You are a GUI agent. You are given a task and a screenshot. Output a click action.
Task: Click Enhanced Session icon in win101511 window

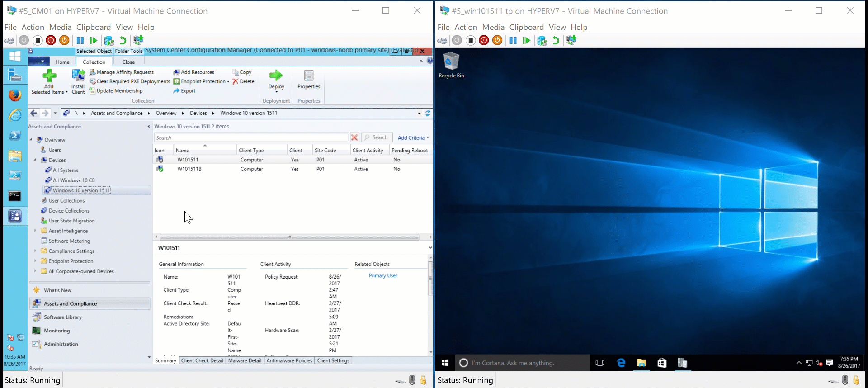[x=571, y=40]
